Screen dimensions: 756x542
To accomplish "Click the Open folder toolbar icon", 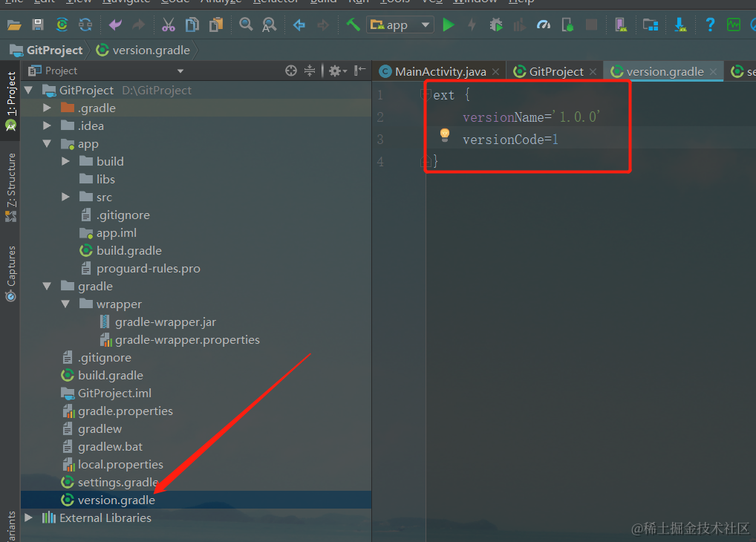I will tap(14, 25).
